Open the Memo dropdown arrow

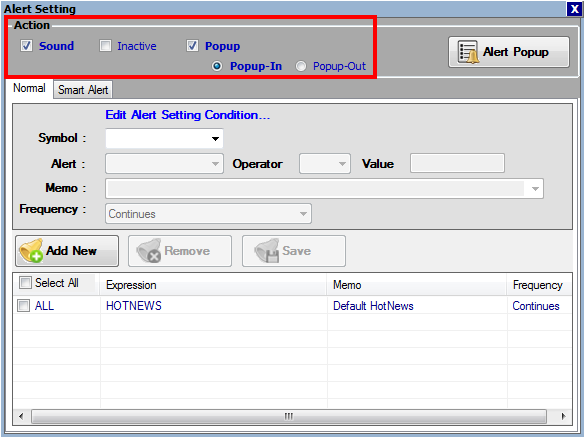(x=535, y=189)
